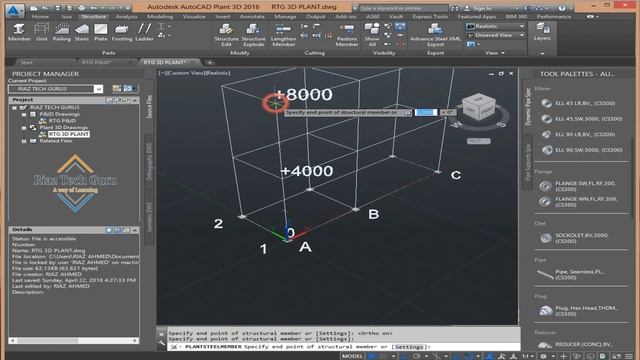Switch to the RTG P&ID drawing tab
This screenshot has width=640, height=360.
pyautogui.click(x=96, y=62)
